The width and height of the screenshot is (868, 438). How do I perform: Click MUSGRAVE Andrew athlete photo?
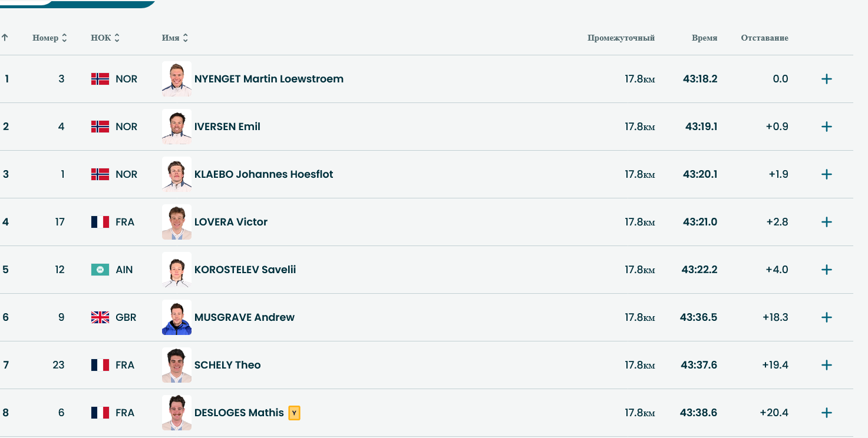tap(177, 317)
